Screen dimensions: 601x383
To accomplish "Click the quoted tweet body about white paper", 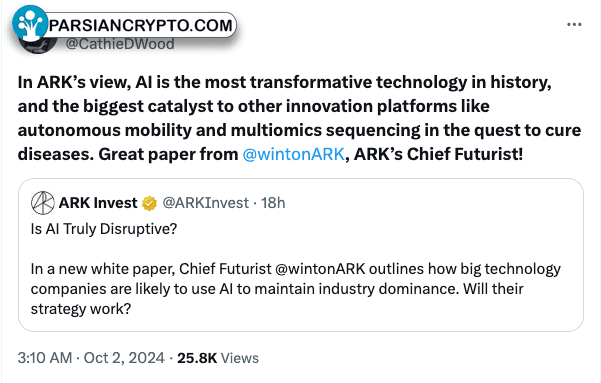I will (x=296, y=289).
